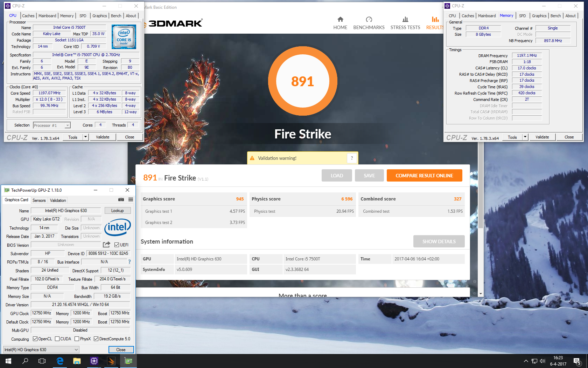Click the Intel Core i5 badge in CPU-Z
Image resolution: width=588 pixels, height=368 pixels.
[x=124, y=37]
